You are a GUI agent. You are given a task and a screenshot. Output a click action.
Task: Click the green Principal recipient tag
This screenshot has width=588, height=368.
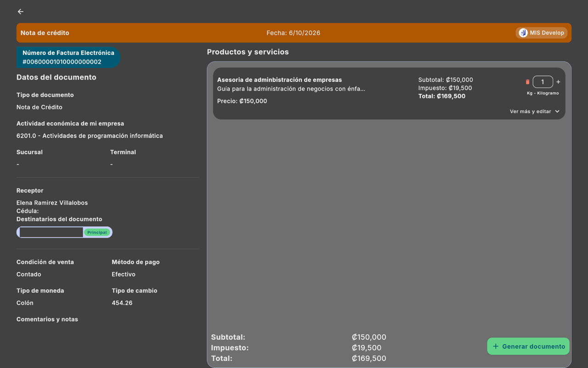(x=97, y=232)
